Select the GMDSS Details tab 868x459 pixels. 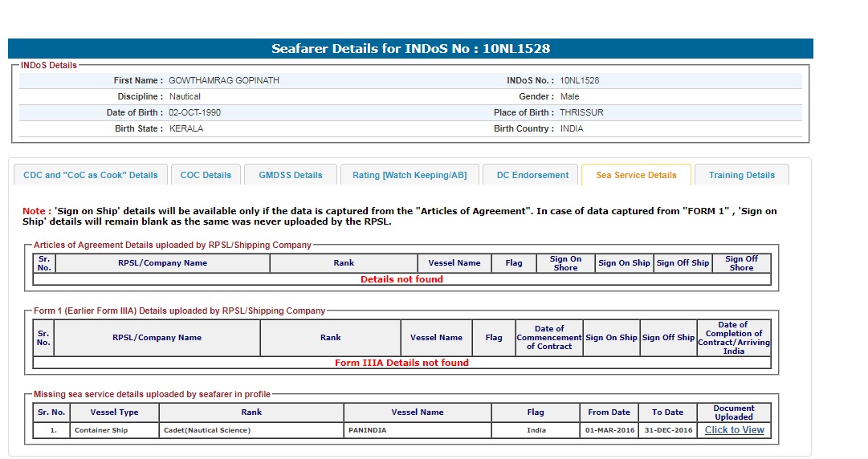click(290, 175)
